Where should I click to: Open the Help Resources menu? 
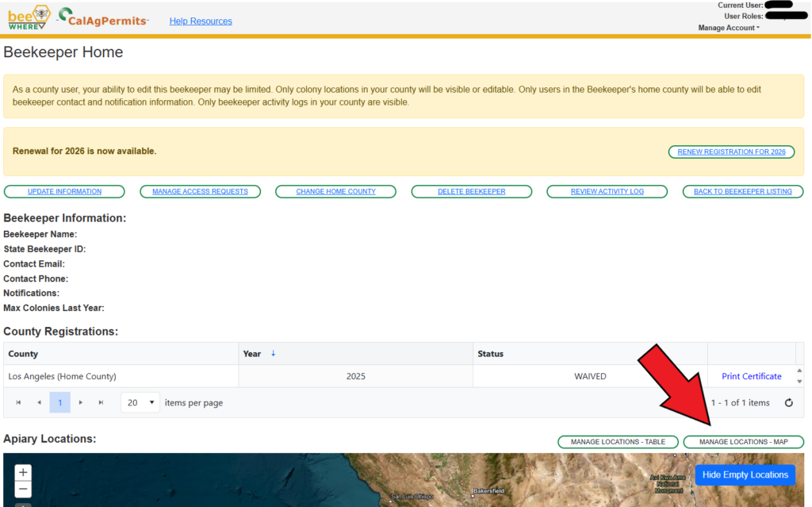coord(201,21)
